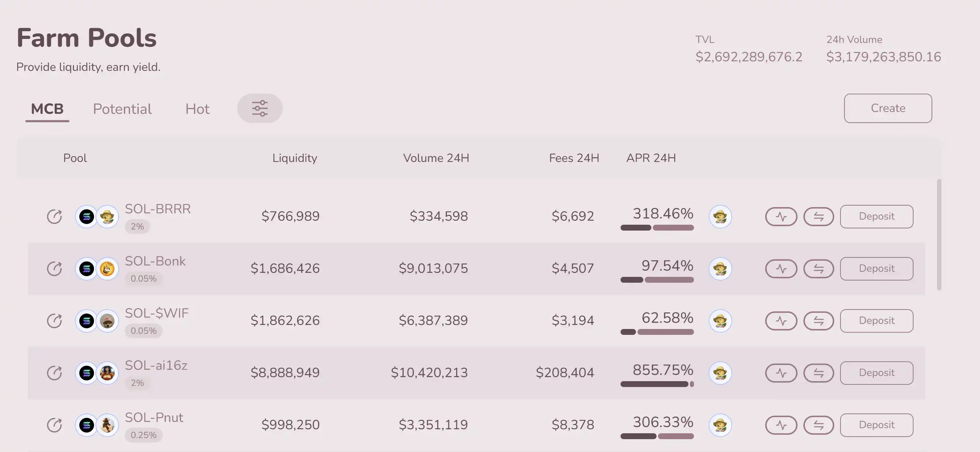The image size is (980, 452).
Task: Open the chart icon for SOL-ai16z
Action: click(x=781, y=373)
